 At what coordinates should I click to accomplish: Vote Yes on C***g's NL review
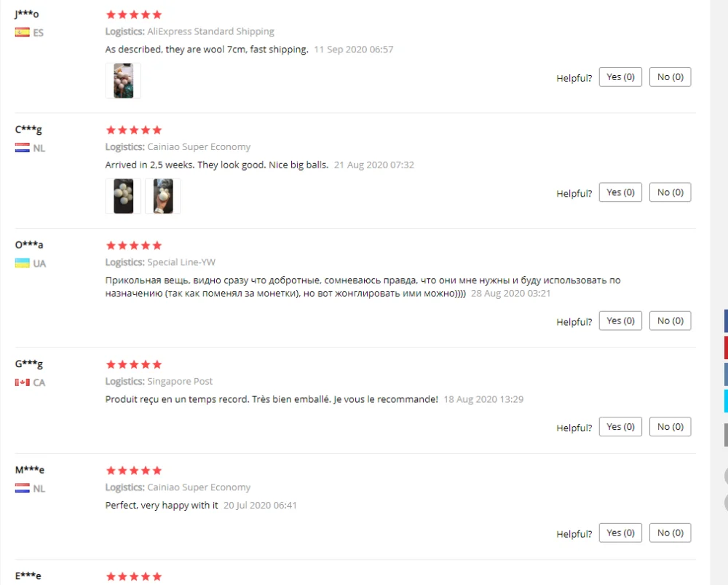click(x=620, y=192)
